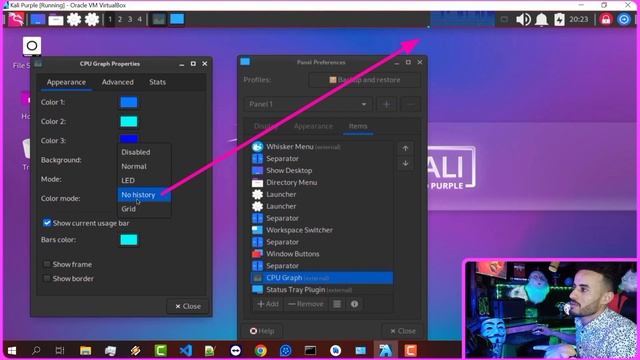Viewport: 640px width, 360px height.
Task: Switch to workspace 4 in the panel
Action: [140, 19]
